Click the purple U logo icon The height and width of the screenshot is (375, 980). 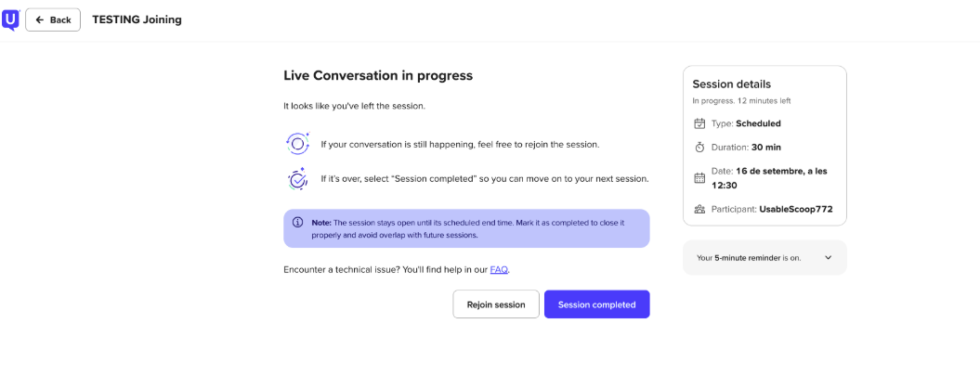[11, 20]
